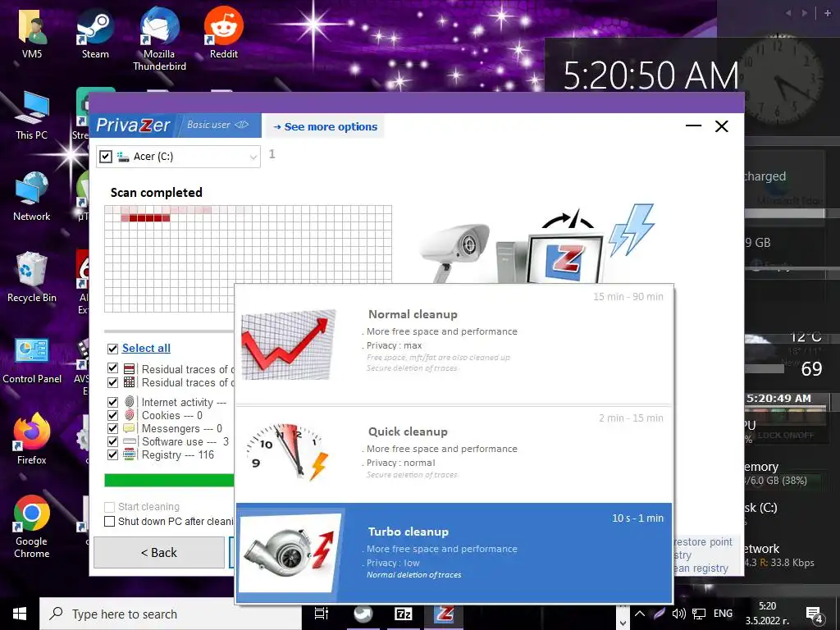This screenshot has width=840, height=630.
Task: Click the Quick cleanup clock image
Action: tap(287, 451)
